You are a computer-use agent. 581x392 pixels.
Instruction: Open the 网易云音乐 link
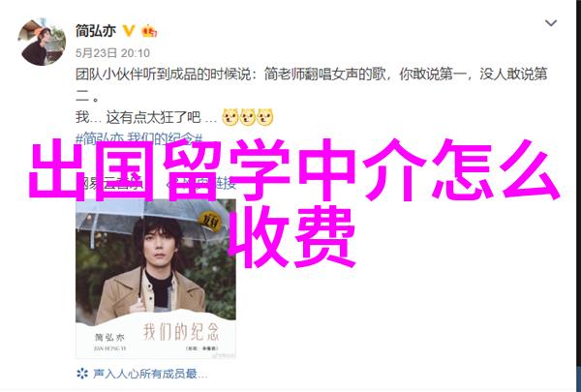(x=111, y=183)
